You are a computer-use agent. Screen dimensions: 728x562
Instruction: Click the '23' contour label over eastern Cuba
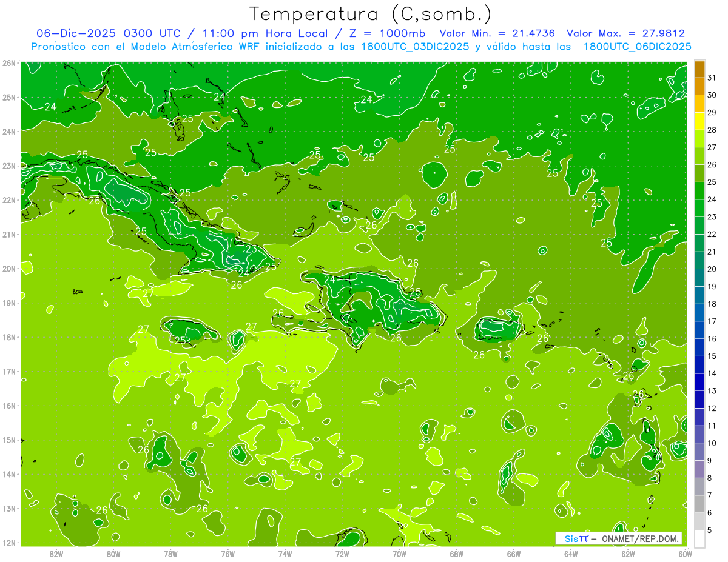tap(251, 249)
